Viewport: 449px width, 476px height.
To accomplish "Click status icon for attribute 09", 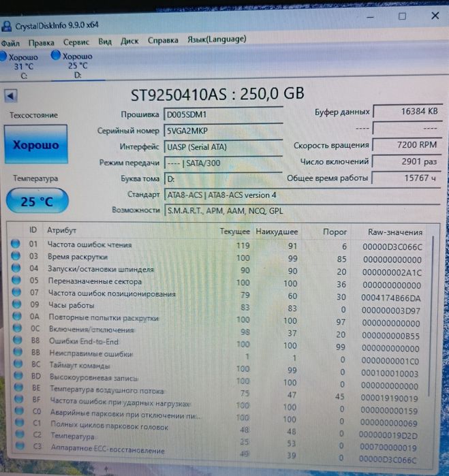I will pyautogui.click(x=17, y=304).
